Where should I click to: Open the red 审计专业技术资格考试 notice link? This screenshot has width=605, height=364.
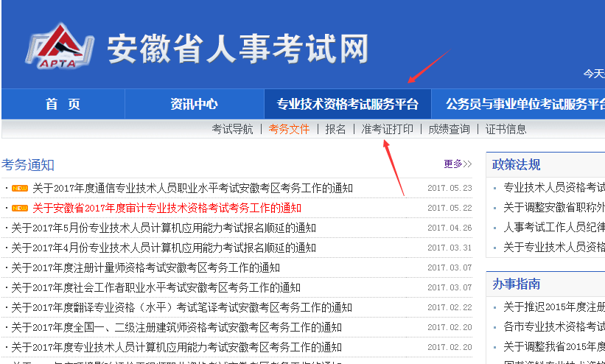tap(167, 208)
